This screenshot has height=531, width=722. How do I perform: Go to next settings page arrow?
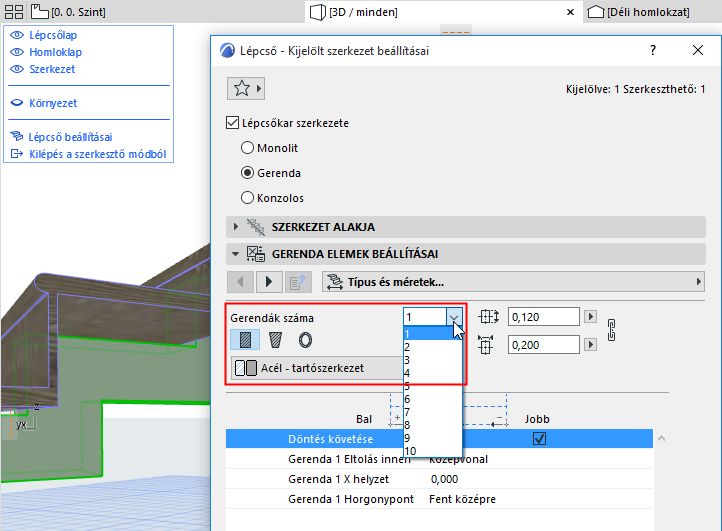click(x=269, y=281)
